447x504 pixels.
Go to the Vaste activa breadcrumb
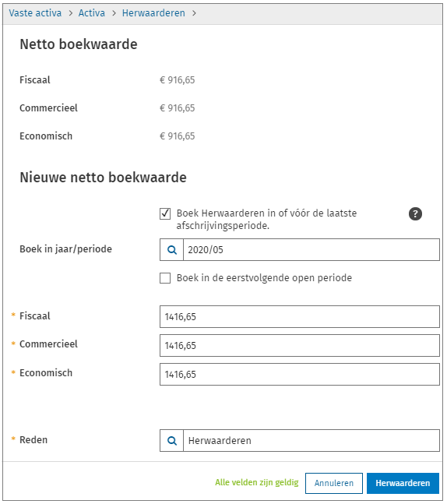[x=35, y=13]
